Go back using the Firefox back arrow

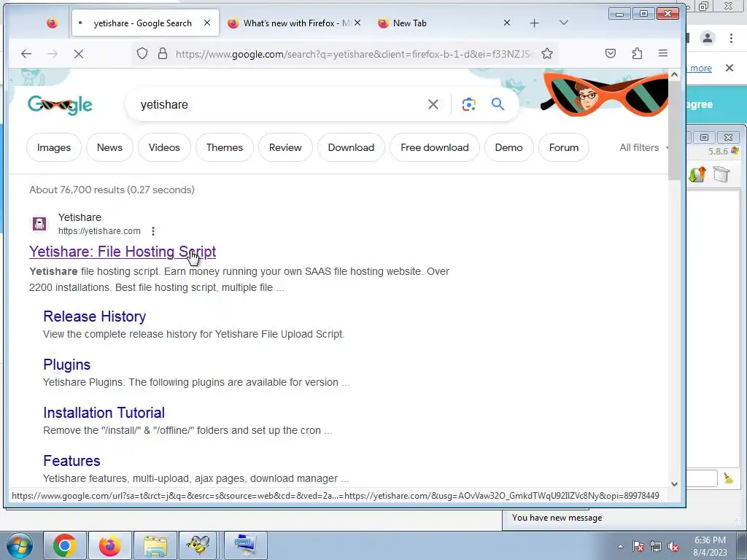coord(26,54)
